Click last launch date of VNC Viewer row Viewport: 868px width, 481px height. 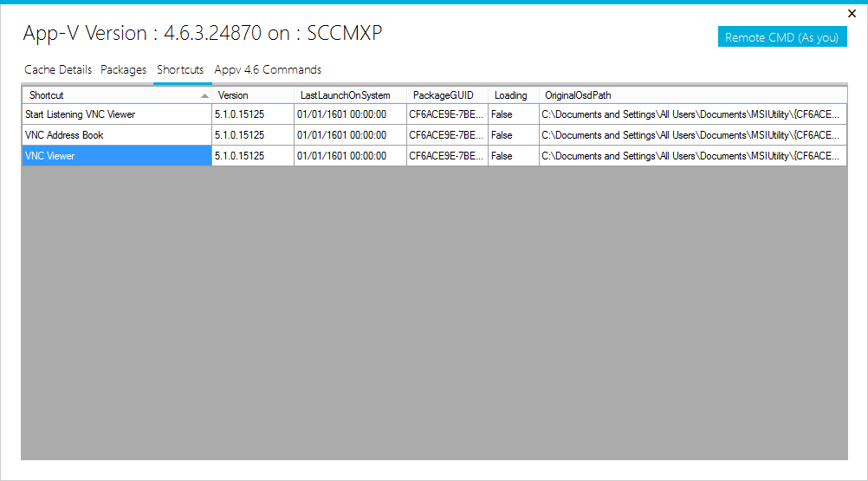click(x=351, y=156)
